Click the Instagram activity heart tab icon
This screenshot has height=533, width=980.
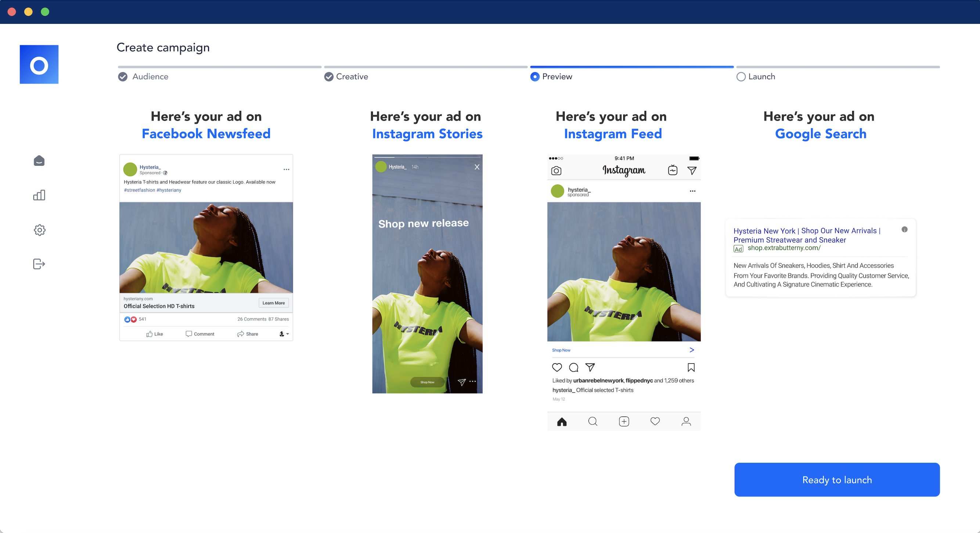[655, 422]
